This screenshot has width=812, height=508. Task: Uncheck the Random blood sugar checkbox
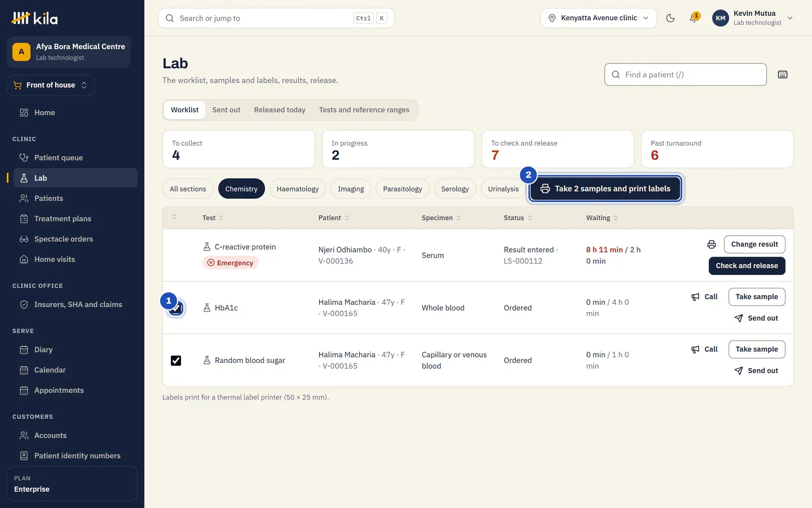point(176,360)
